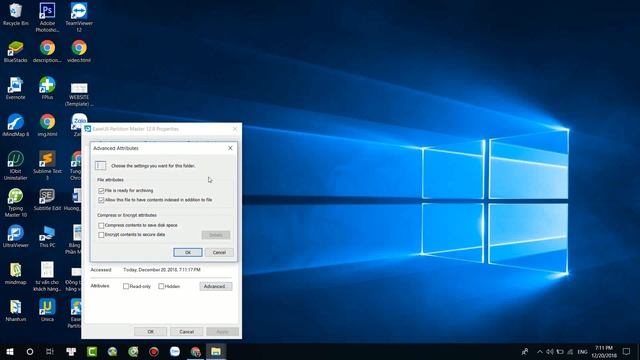640x360 pixels.
Task: Open the Windows Start menu
Action: tap(10, 351)
